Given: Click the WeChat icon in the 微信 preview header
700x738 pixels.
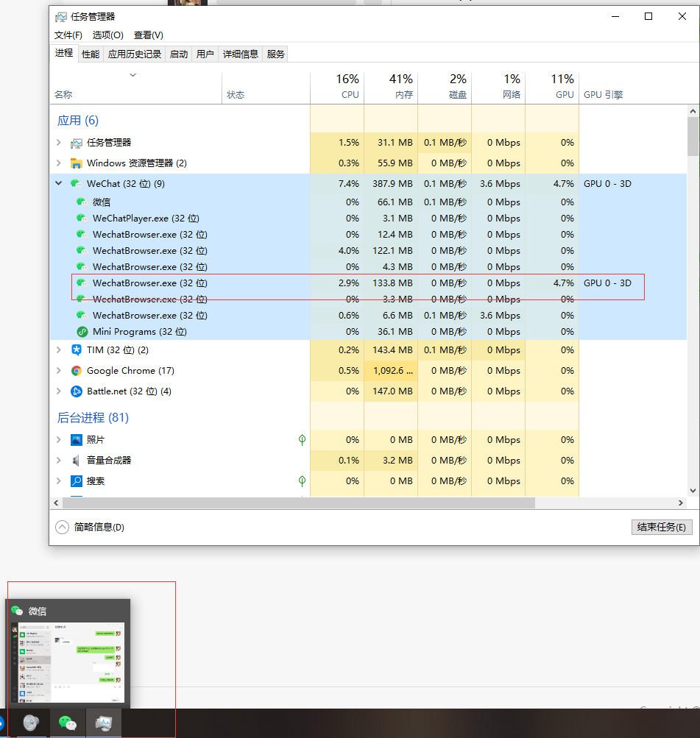Looking at the screenshot, I should tap(17, 611).
